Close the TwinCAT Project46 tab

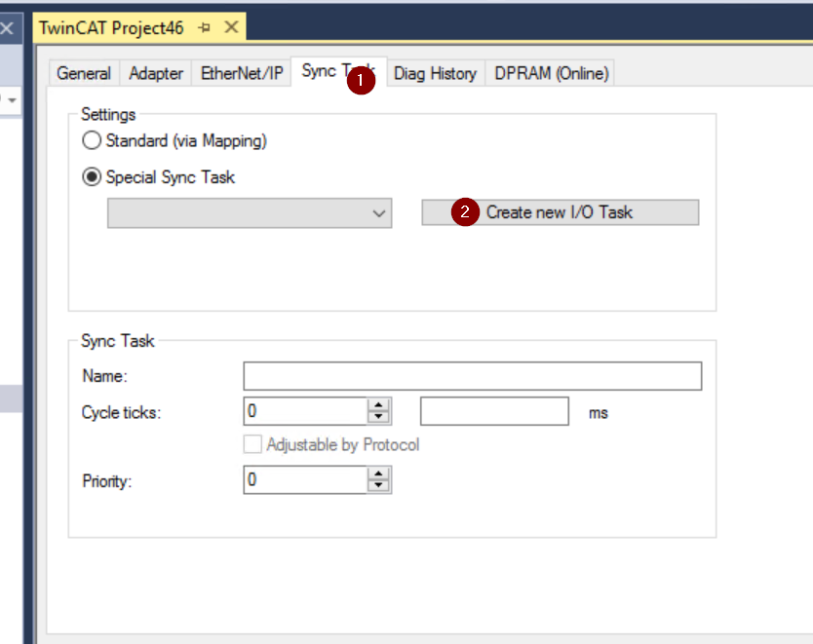click(231, 27)
